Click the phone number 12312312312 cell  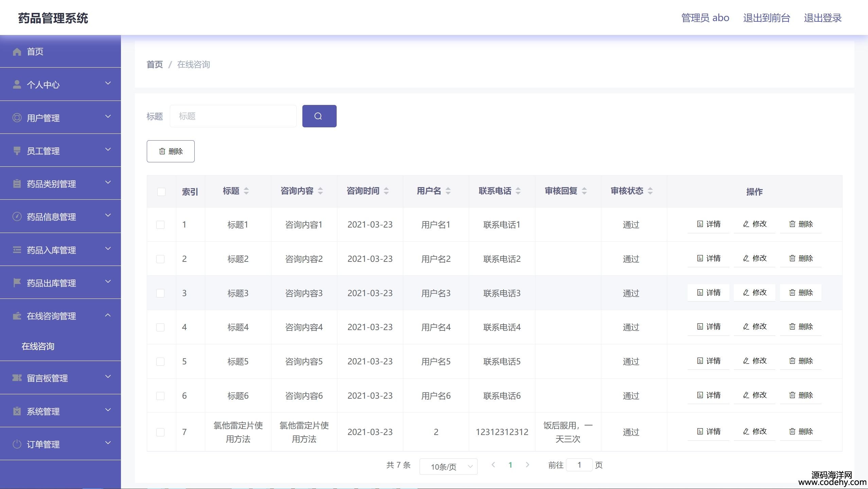point(502,432)
